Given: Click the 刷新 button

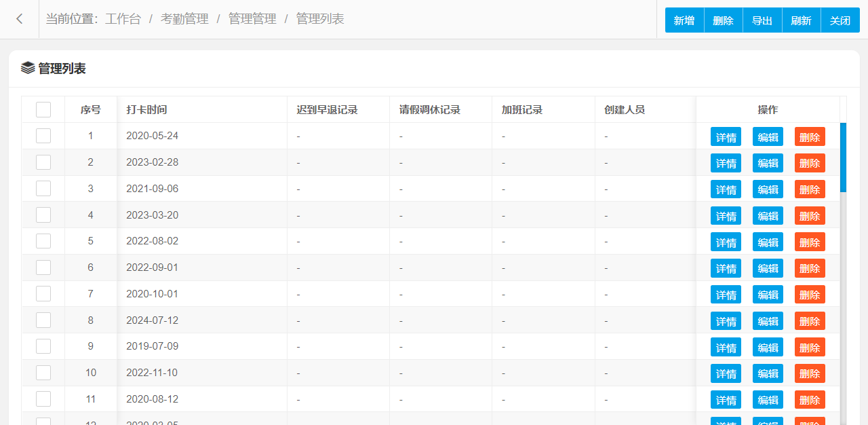Looking at the screenshot, I should click(x=802, y=20).
